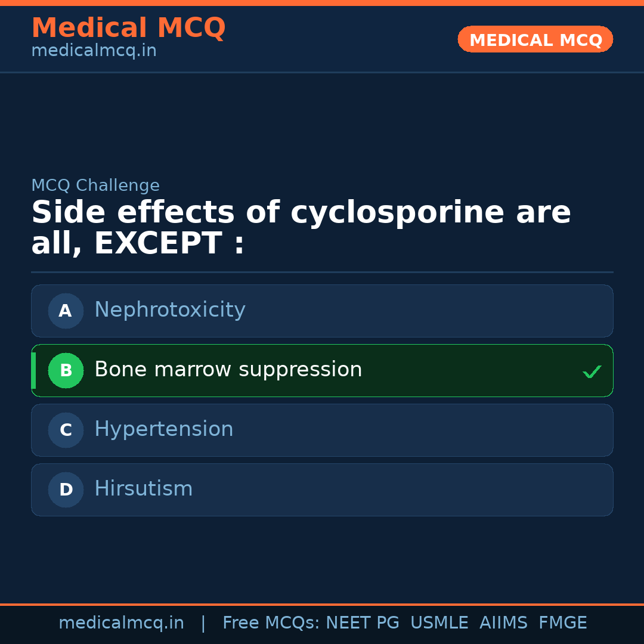Click the orange MEDICAL MCQ badge button
644x644 pixels.
(535, 39)
